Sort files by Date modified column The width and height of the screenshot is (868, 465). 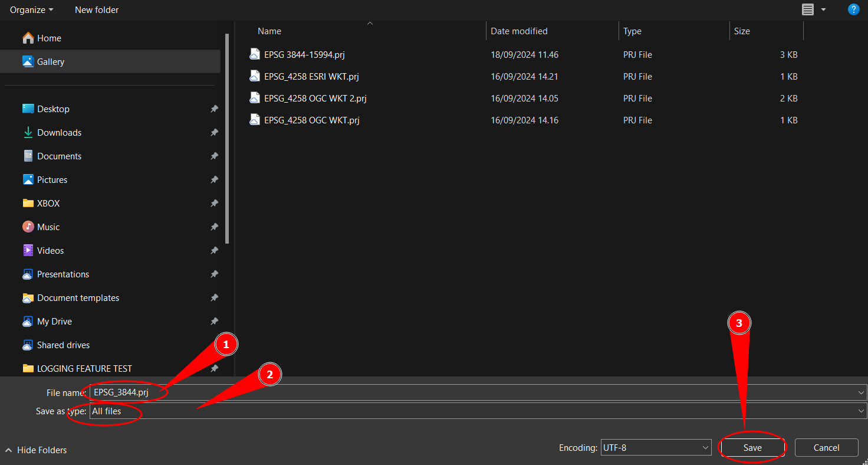[519, 31]
